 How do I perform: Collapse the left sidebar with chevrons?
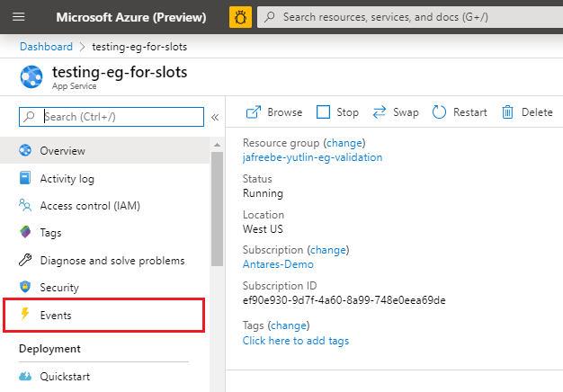(215, 117)
